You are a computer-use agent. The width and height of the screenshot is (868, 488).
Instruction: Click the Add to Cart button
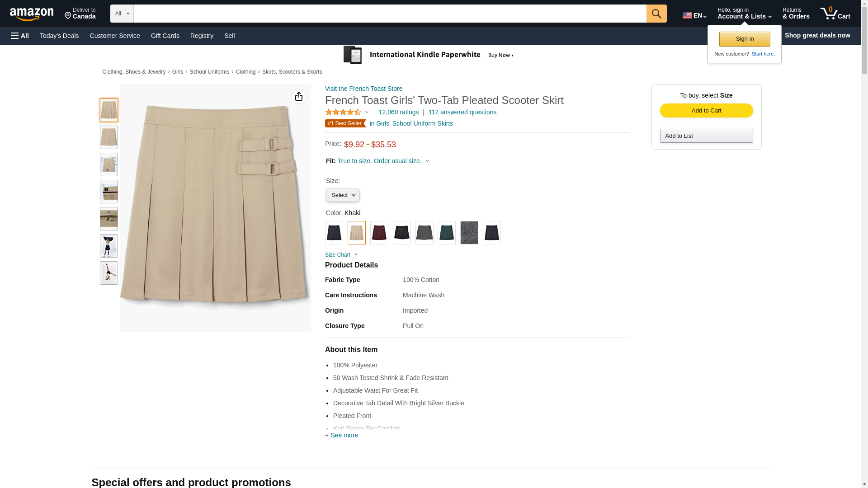coord(706,111)
